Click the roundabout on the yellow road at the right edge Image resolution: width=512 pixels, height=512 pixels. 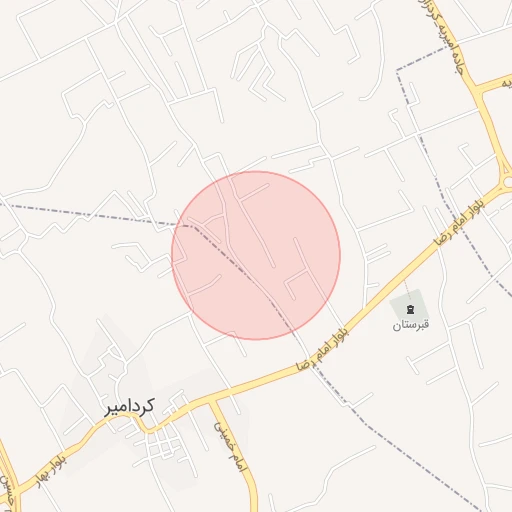[507, 183]
